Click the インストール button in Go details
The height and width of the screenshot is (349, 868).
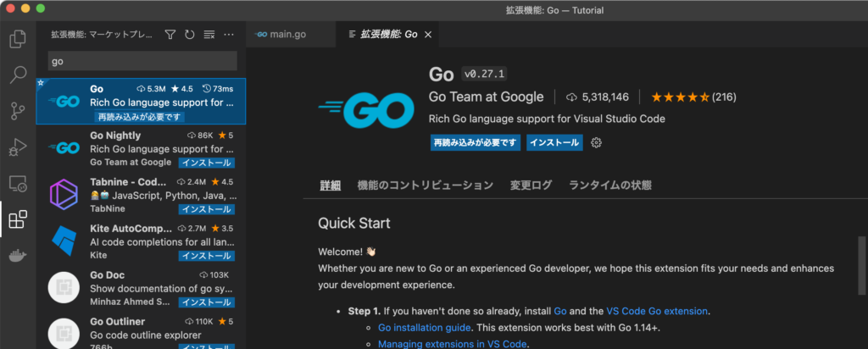[x=554, y=142]
